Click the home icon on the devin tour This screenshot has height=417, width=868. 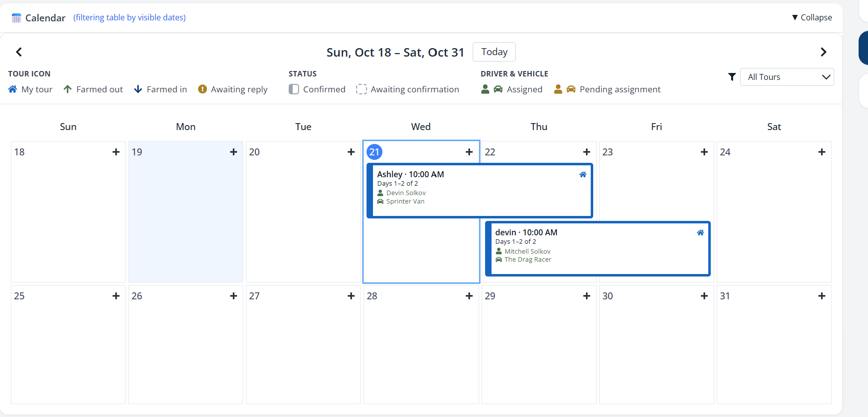pyautogui.click(x=700, y=232)
